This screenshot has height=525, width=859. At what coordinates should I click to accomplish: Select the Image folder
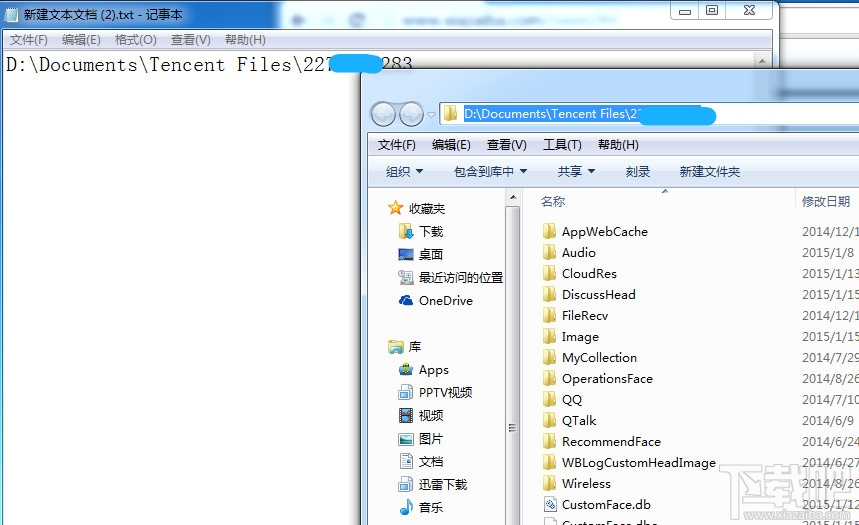(x=580, y=337)
